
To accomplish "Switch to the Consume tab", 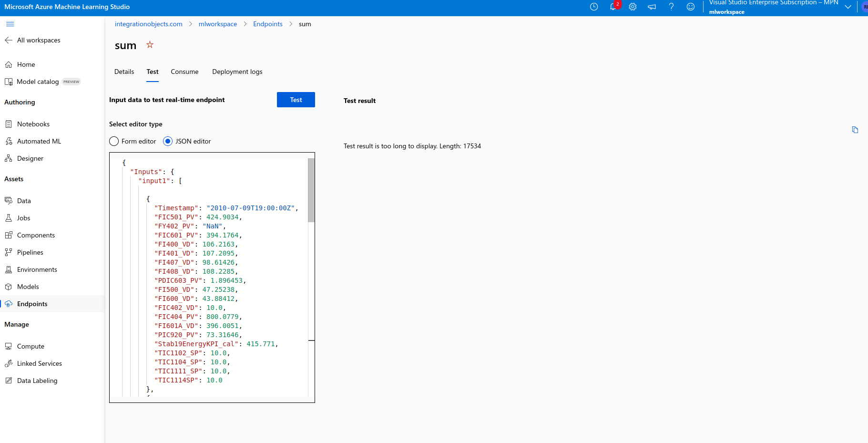I will [x=184, y=72].
